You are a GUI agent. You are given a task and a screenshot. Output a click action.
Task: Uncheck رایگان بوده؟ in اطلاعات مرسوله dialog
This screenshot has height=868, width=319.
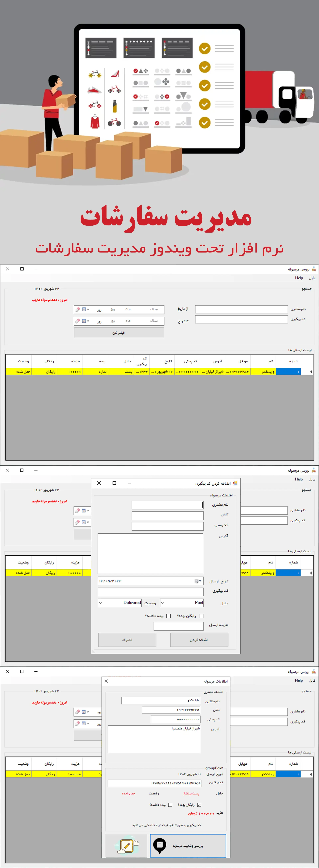199,805
